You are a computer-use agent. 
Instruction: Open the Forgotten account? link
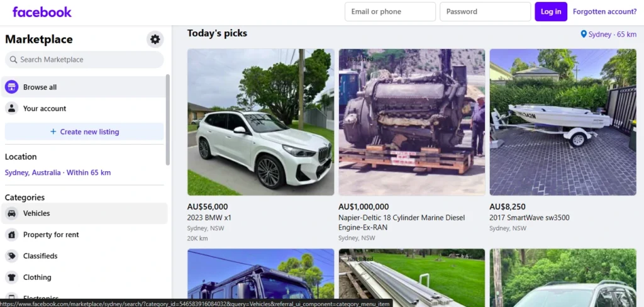pos(604,11)
